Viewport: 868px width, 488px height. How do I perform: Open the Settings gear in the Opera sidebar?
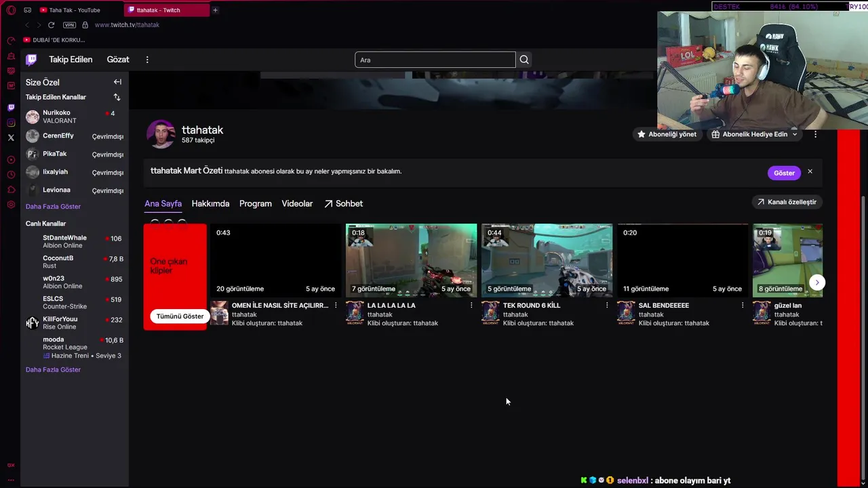(x=11, y=205)
